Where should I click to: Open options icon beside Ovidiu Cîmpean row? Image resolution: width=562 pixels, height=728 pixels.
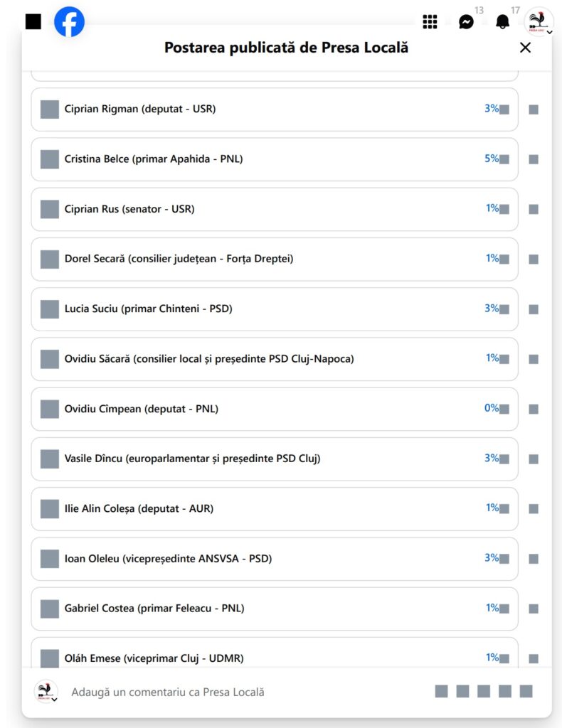(x=534, y=409)
